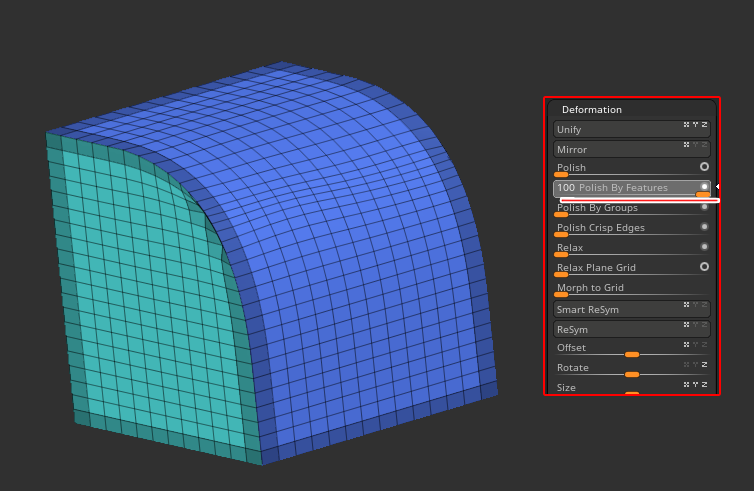This screenshot has height=491, width=754.
Task: Click the dot icon beside Polish By Groups
Action: click(x=704, y=207)
